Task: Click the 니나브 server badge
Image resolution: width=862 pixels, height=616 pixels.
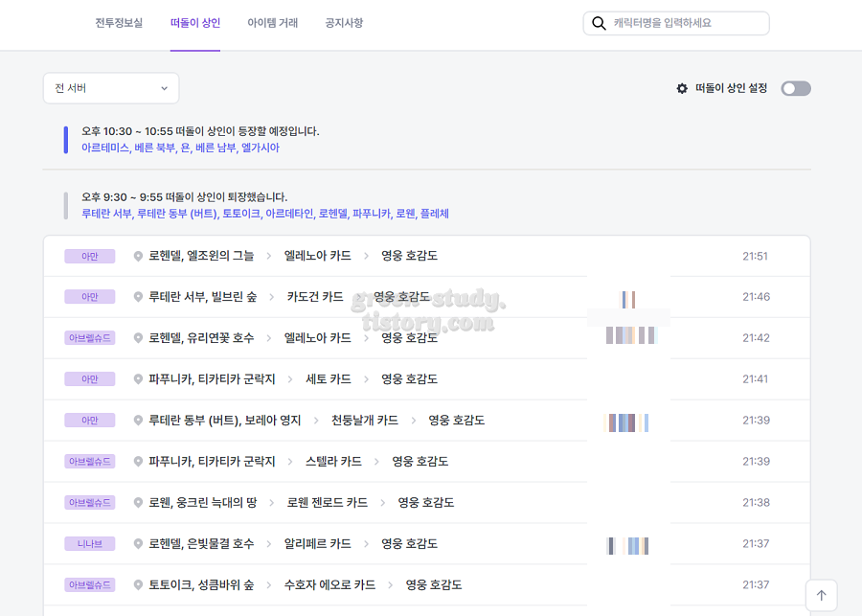Action: tap(90, 544)
